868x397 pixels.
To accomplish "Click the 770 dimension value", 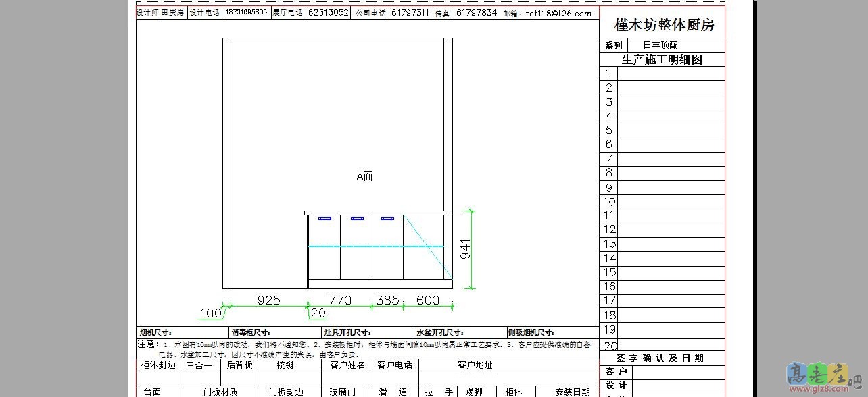I will click(340, 300).
